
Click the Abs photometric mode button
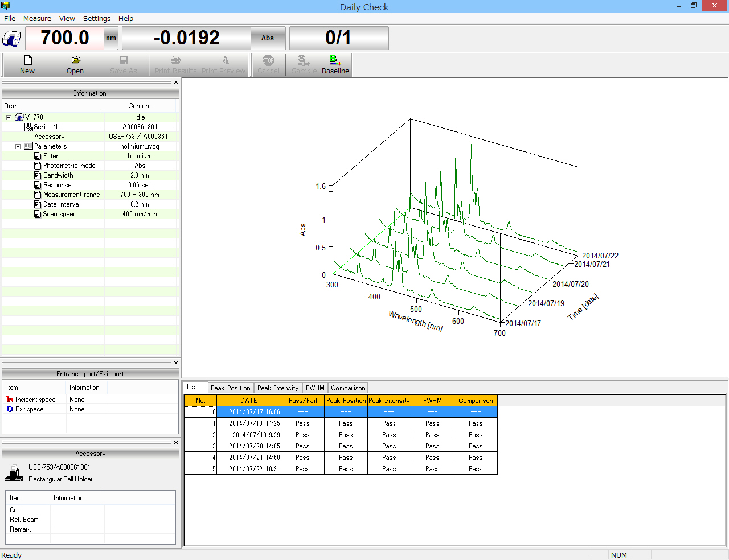[268, 38]
